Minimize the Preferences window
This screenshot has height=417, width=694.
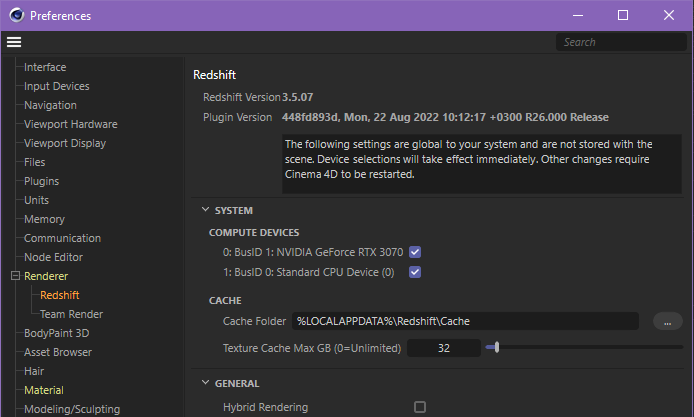576,15
